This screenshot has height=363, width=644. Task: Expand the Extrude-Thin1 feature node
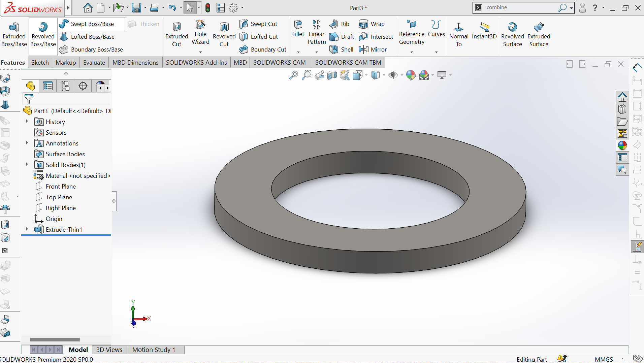[27, 229]
